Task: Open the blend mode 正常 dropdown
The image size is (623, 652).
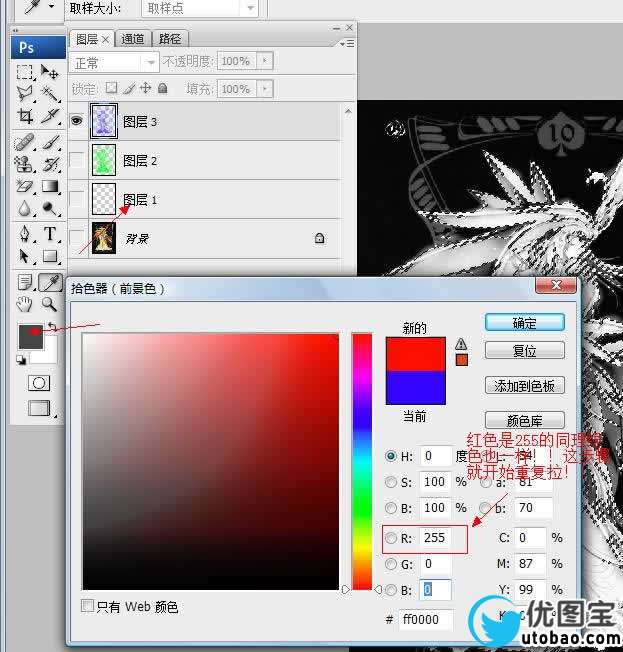Action: 114,63
